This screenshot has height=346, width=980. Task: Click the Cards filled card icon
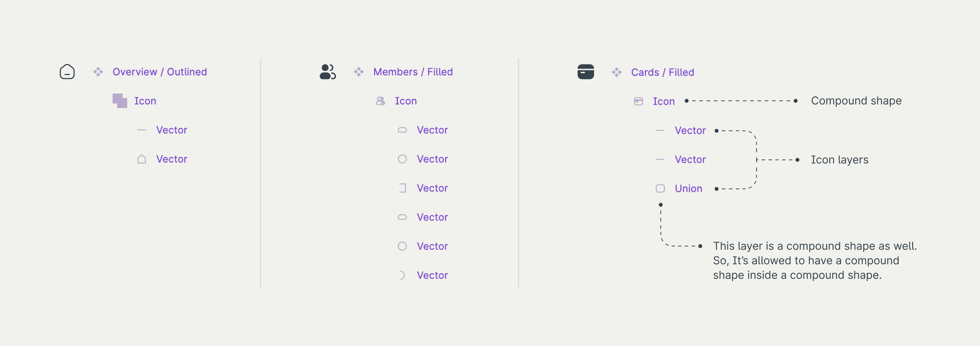pos(586,72)
